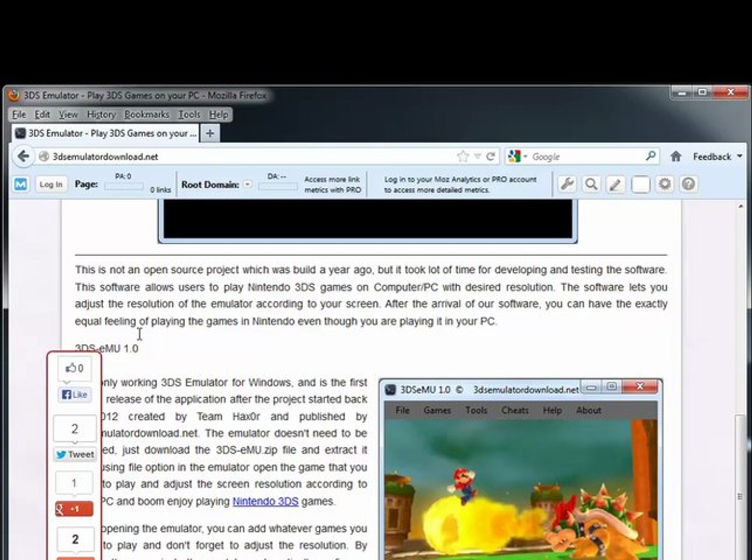Open the Firefox home page icon

[675, 156]
